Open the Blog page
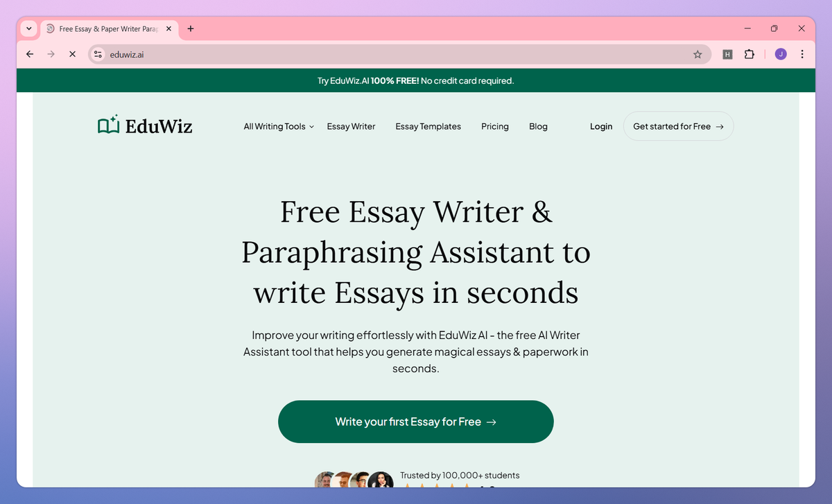The height and width of the screenshot is (504, 832). coord(538,126)
